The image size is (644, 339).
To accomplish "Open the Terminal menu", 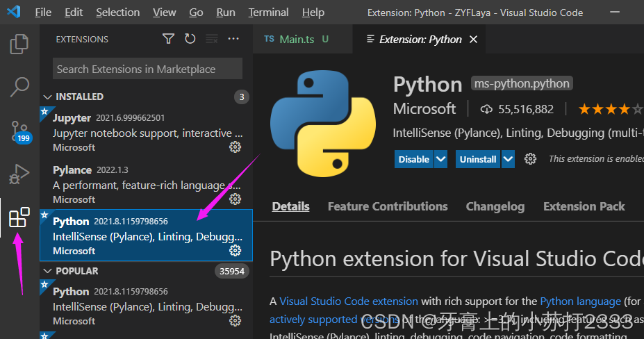I will 269,13.
